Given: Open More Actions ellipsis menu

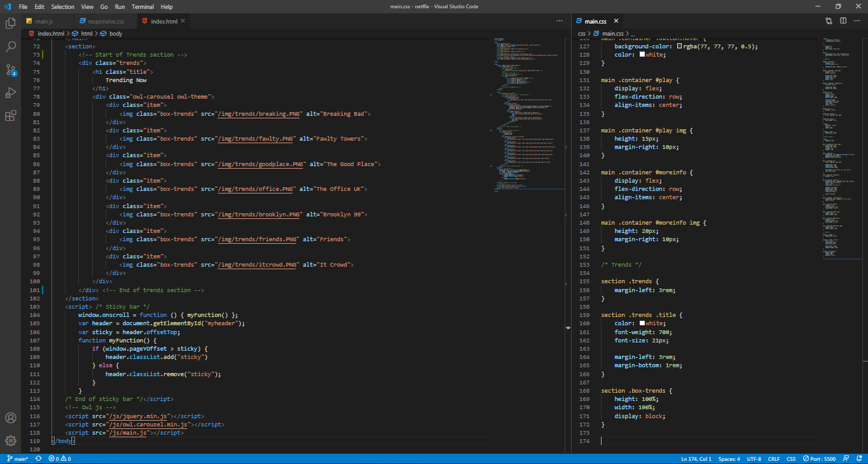Looking at the screenshot, I should pos(857,21).
